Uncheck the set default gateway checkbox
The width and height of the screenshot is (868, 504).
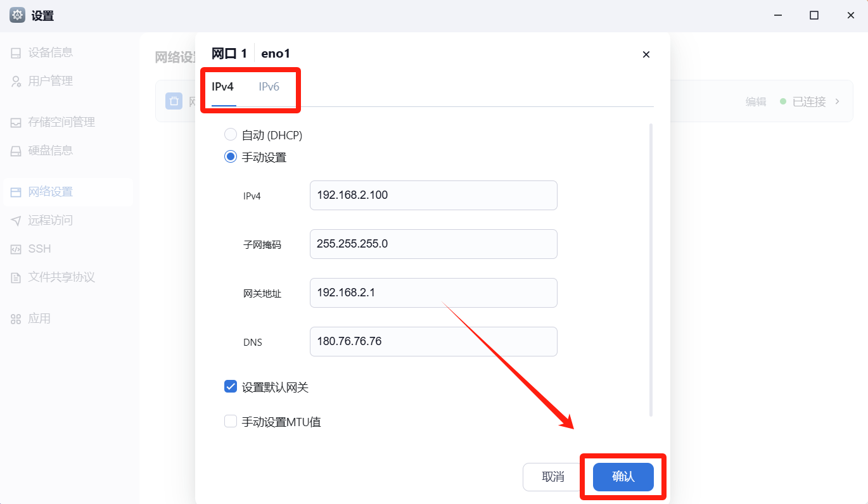(x=231, y=386)
